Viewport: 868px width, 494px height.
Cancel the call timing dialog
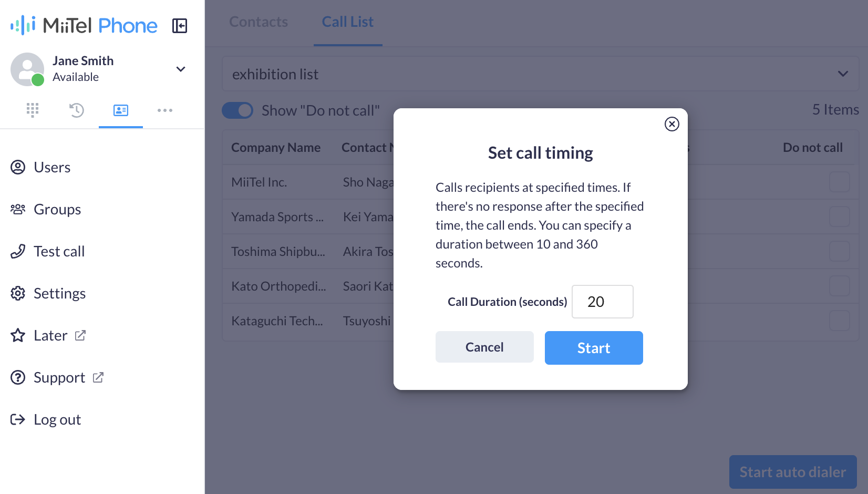[x=484, y=347]
